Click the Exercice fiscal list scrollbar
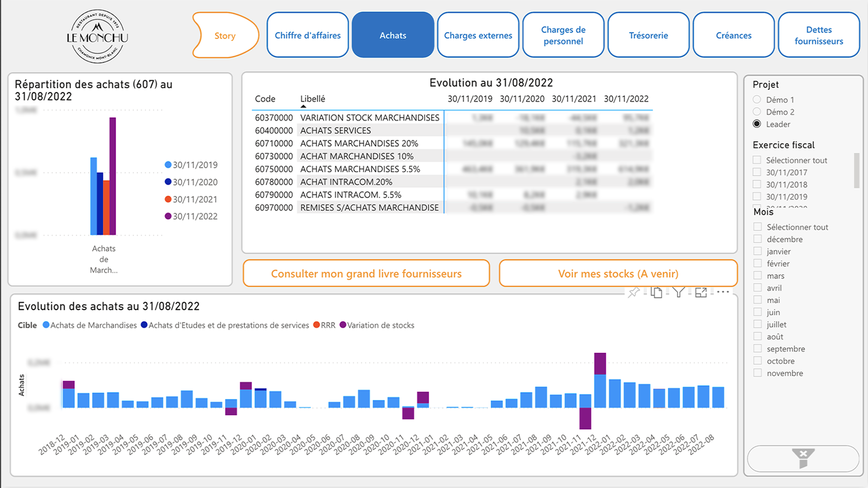868x488 pixels. coord(856,171)
